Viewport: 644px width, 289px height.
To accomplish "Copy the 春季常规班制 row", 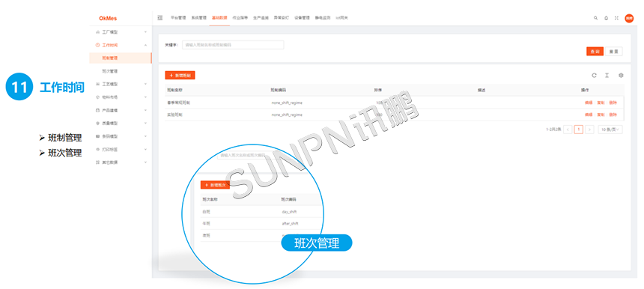I will coord(601,103).
